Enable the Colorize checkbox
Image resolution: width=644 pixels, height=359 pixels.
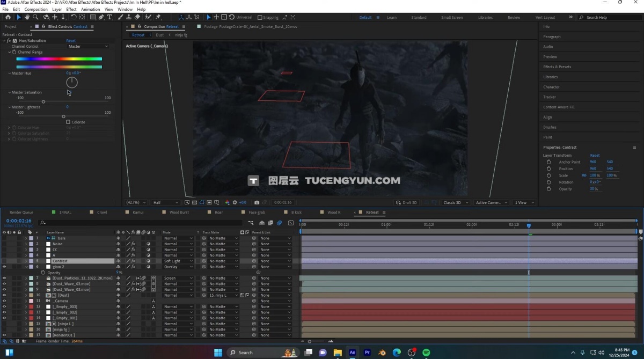tap(68, 122)
